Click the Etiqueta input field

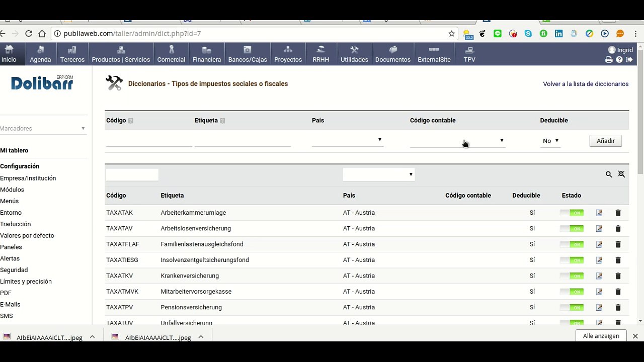coord(243,140)
